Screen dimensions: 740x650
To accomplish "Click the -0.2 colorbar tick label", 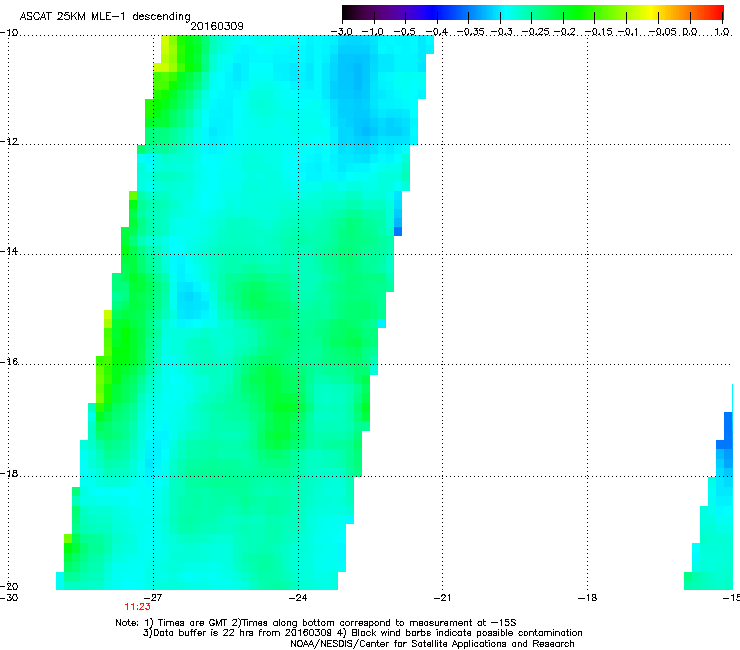I will coord(564,32).
